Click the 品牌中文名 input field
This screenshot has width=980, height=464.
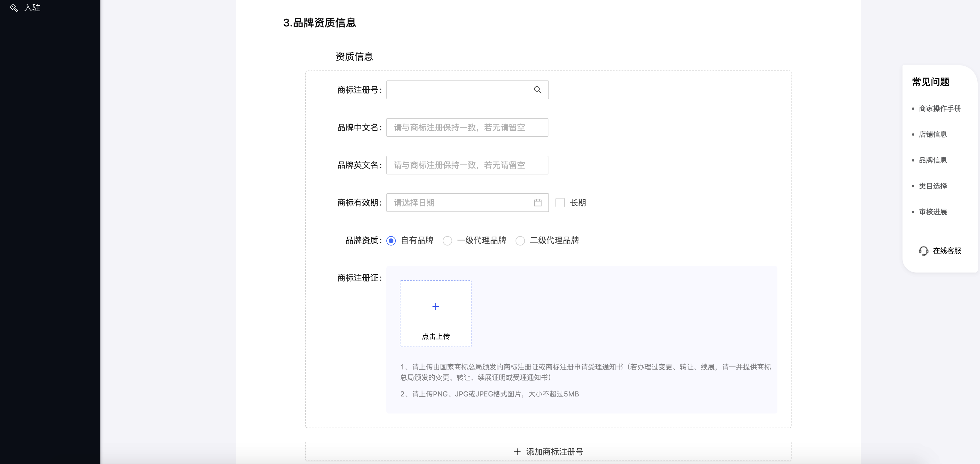pyautogui.click(x=467, y=127)
